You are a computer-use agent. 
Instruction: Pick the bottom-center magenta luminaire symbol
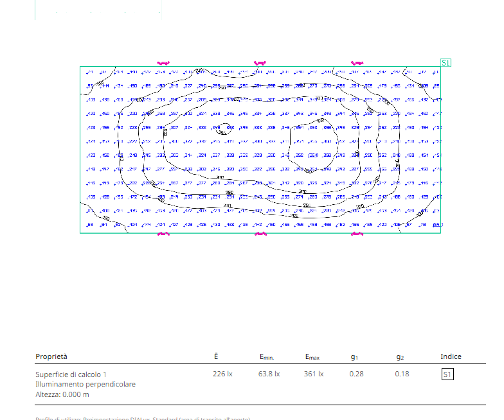pos(260,234)
